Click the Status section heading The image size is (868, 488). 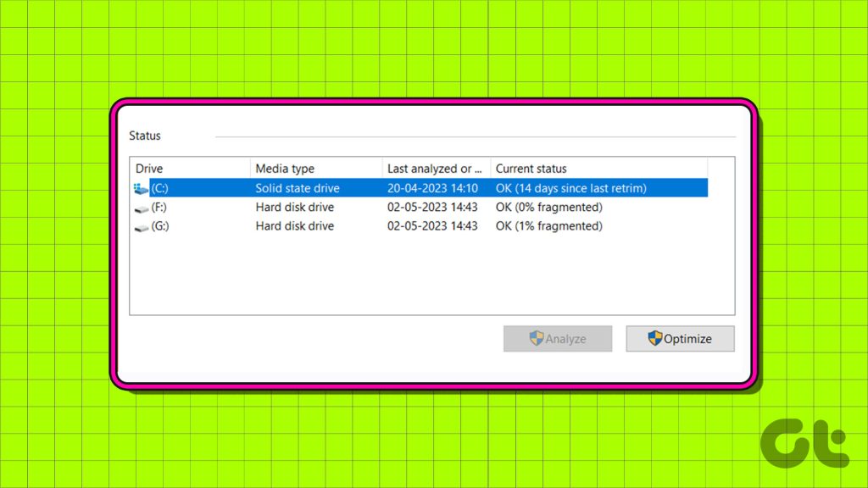144,136
